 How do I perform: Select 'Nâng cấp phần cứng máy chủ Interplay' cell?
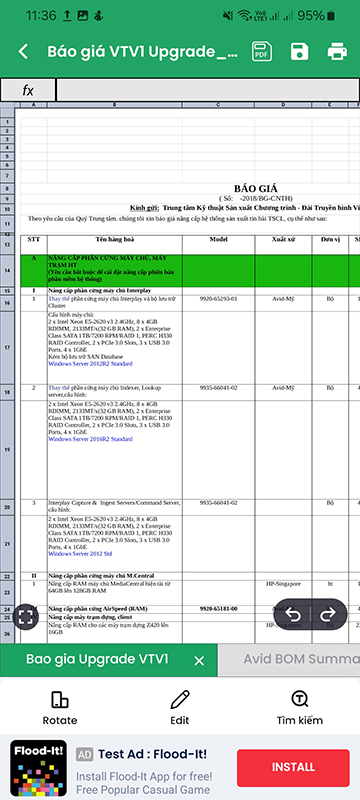(x=115, y=290)
